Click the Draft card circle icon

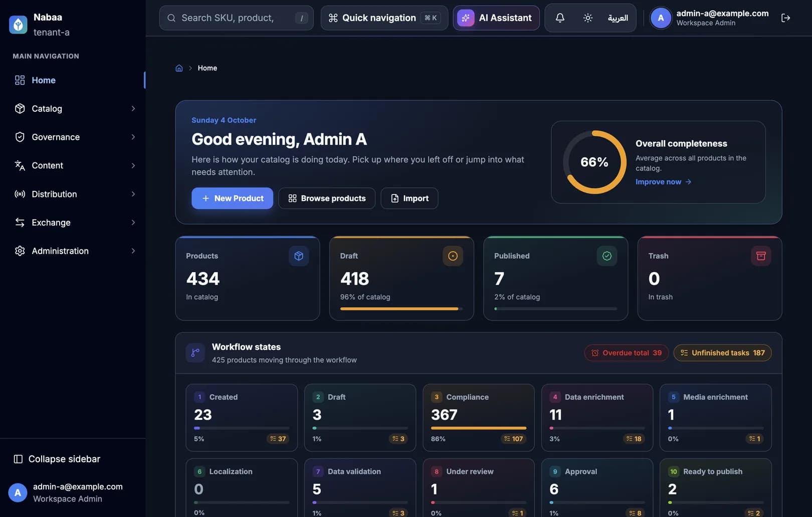(453, 256)
